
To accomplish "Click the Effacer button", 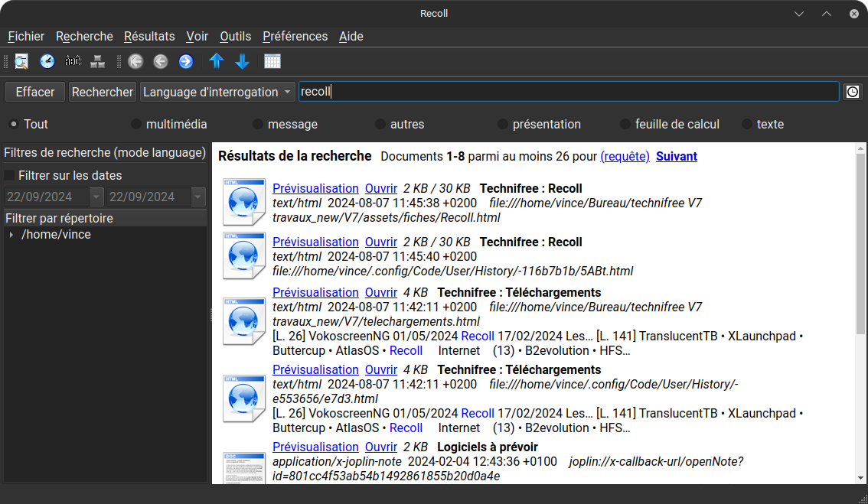I will (x=35, y=92).
